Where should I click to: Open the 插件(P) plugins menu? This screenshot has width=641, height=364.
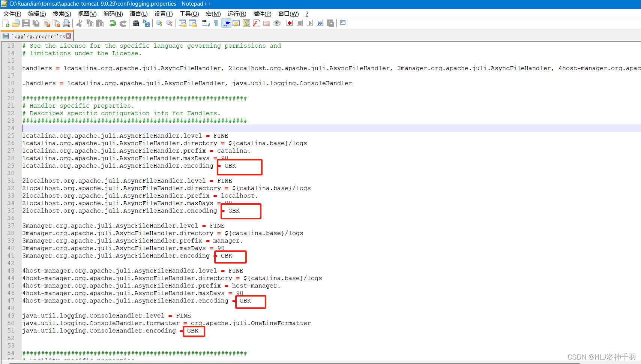262,14
